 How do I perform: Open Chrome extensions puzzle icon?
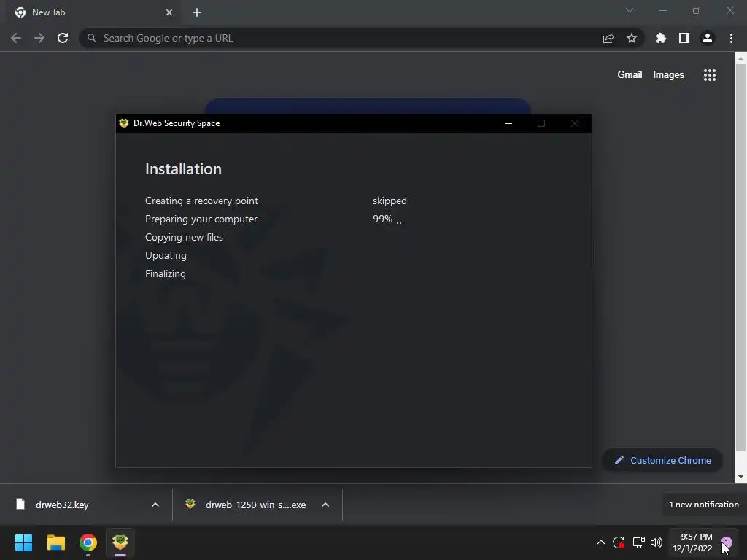(661, 38)
